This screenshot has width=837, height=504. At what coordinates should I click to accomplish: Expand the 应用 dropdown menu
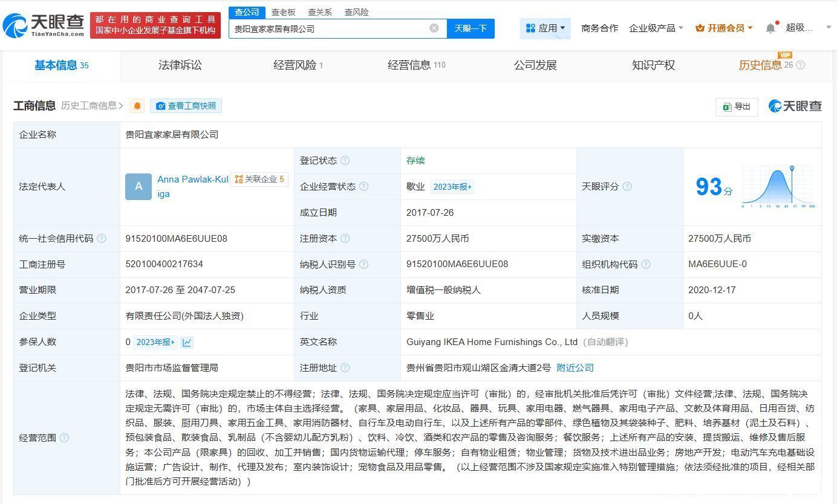pos(546,28)
